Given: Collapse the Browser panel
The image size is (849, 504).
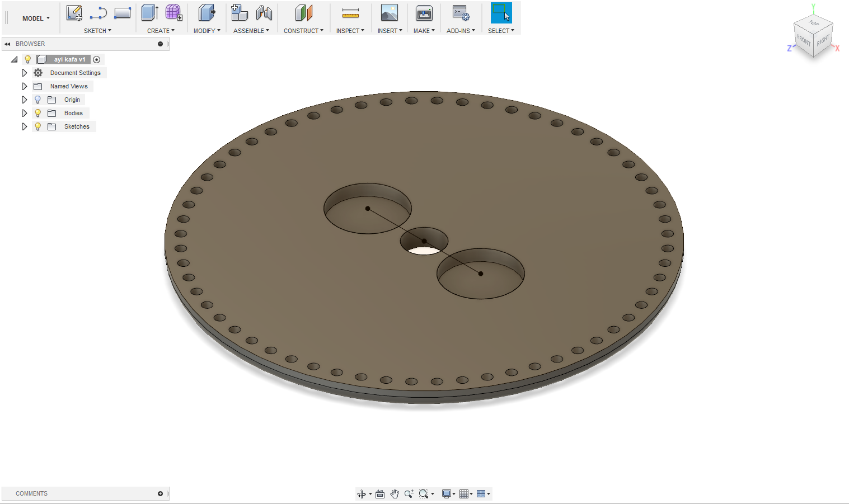Looking at the screenshot, I should (x=7, y=44).
